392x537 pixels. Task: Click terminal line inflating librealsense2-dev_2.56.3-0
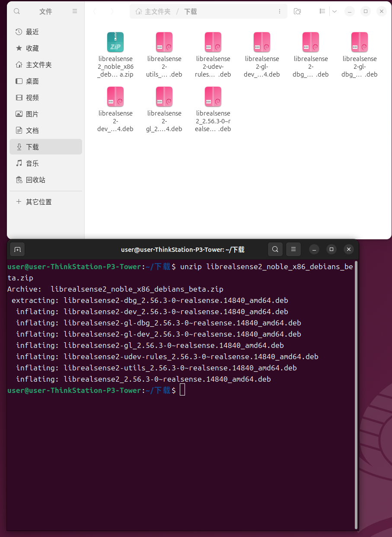tap(152, 312)
